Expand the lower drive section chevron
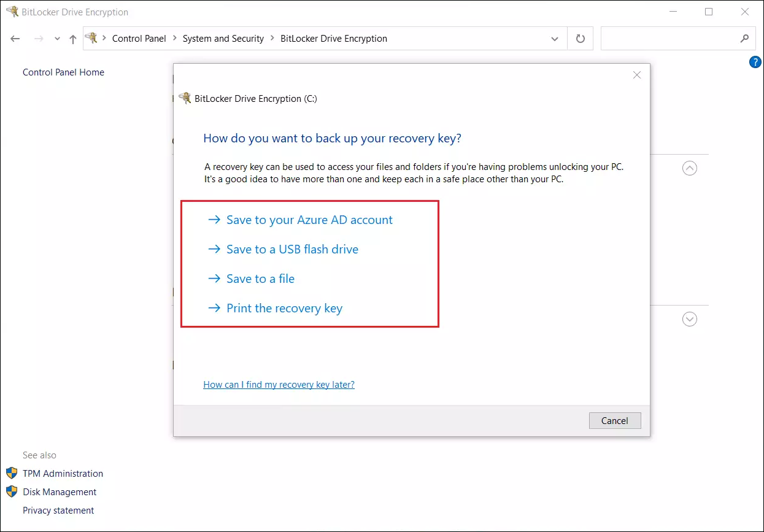The height and width of the screenshot is (532, 764). tap(690, 319)
